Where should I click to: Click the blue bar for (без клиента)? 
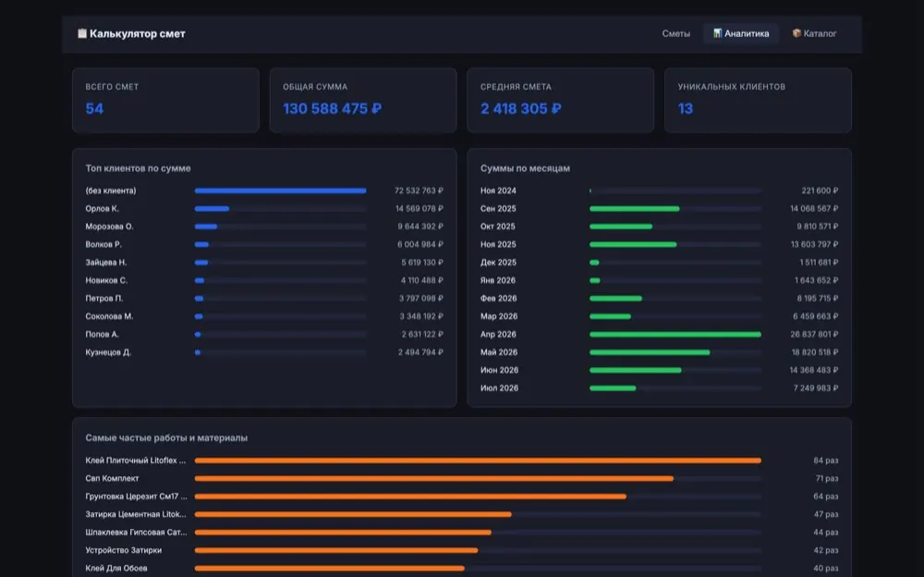281,190
